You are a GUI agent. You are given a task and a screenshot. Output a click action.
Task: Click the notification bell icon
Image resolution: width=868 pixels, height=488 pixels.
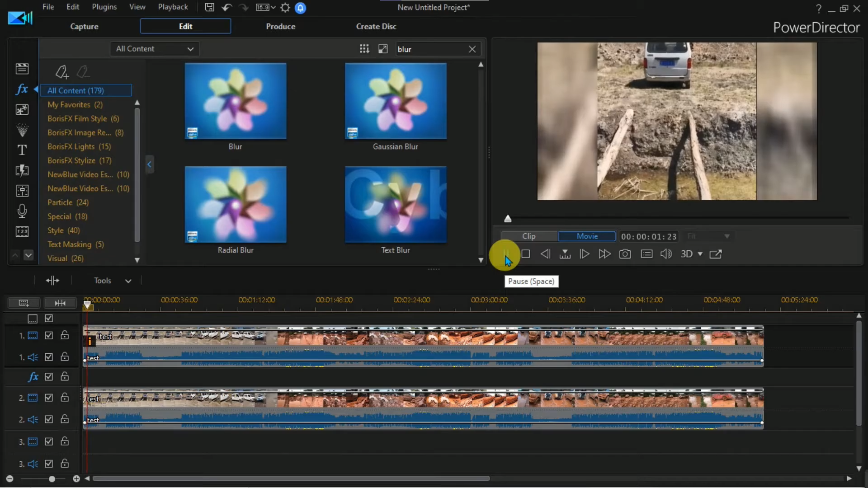click(x=300, y=8)
